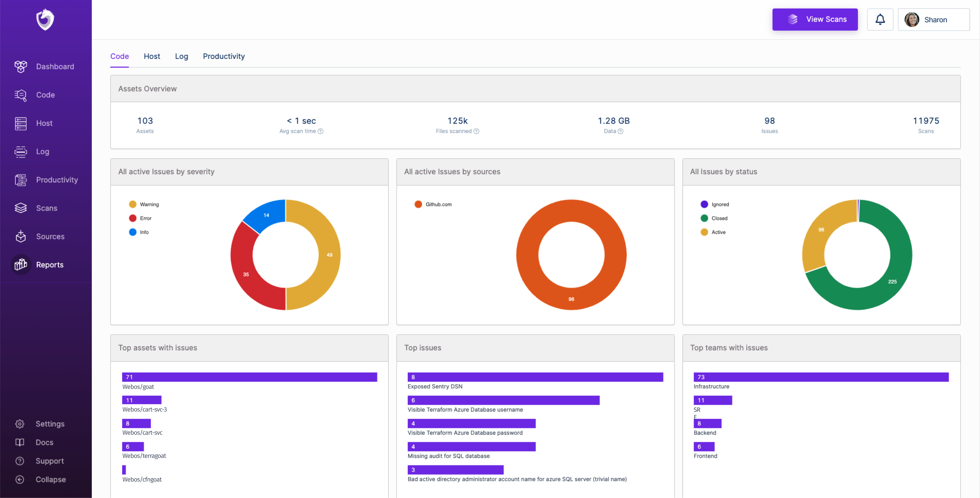
Task: Open notifications bell icon
Action: click(880, 19)
